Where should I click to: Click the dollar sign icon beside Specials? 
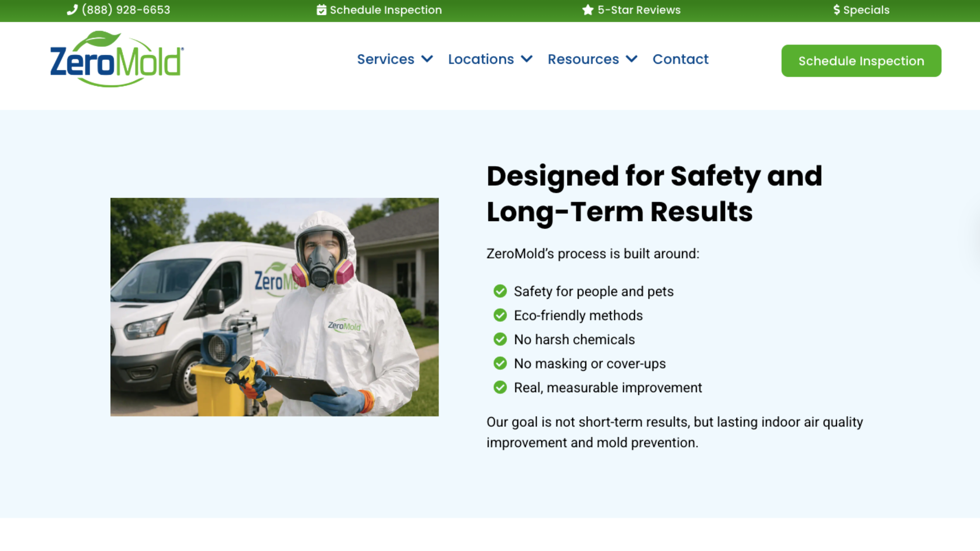[x=836, y=10]
